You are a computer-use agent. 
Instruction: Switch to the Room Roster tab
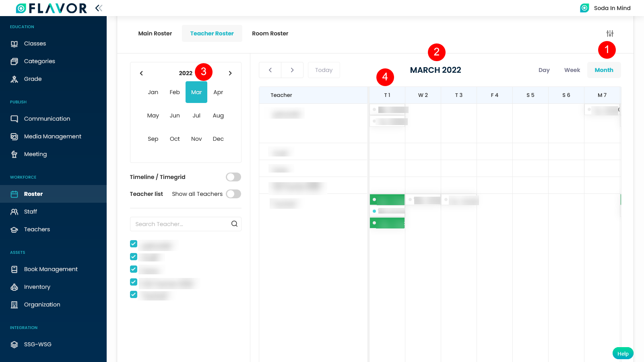[270, 33]
